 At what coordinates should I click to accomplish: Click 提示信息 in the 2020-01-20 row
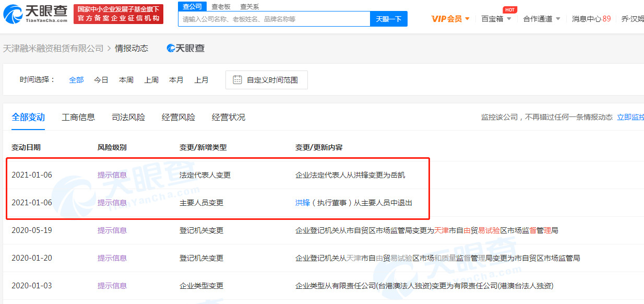(x=112, y=258)
